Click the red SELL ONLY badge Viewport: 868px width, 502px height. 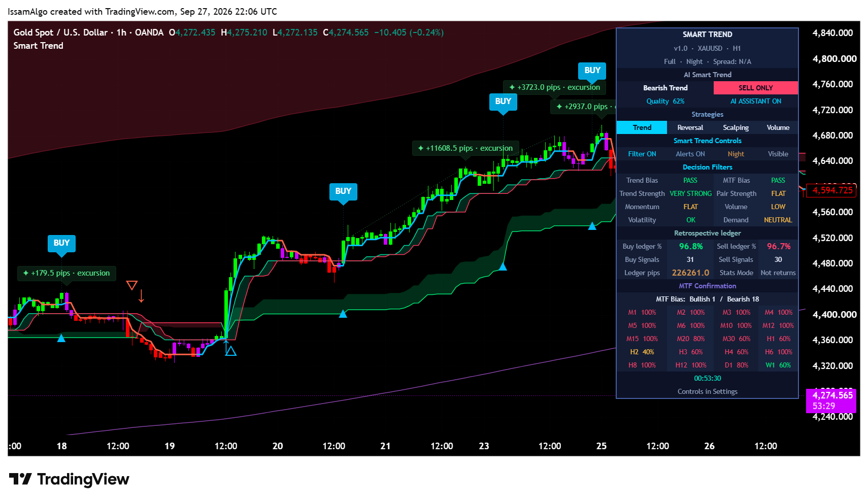pyautogui.click(x=756, y=88)
